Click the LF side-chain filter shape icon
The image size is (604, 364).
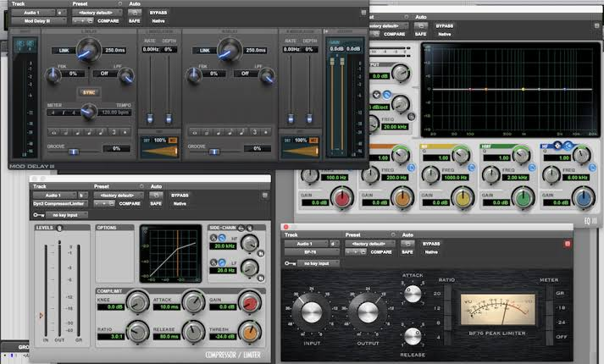point(222,262)
